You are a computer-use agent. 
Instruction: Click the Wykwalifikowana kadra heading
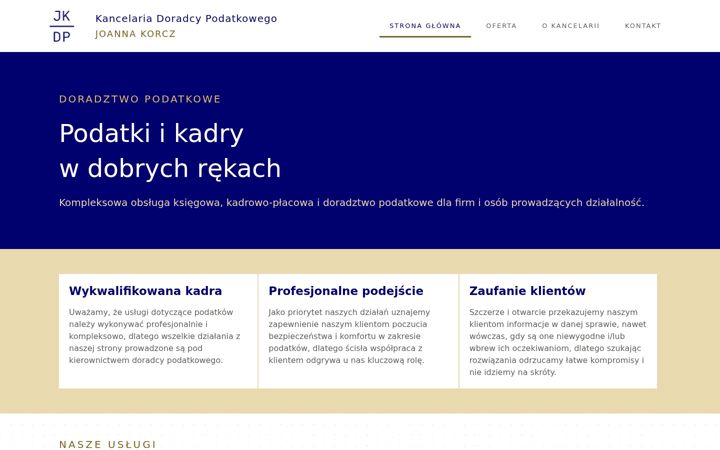click(x=145, y=291)
